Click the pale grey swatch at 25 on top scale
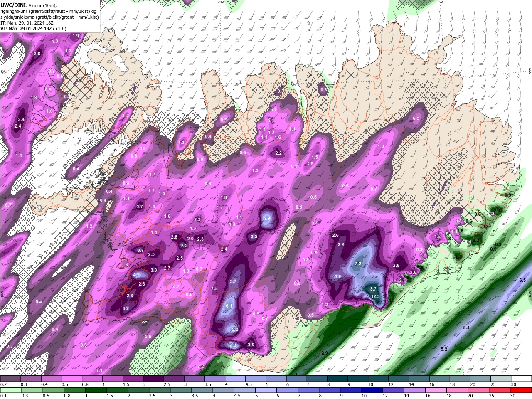Viewport: 532px width, 399px height. tap(501, 379)
